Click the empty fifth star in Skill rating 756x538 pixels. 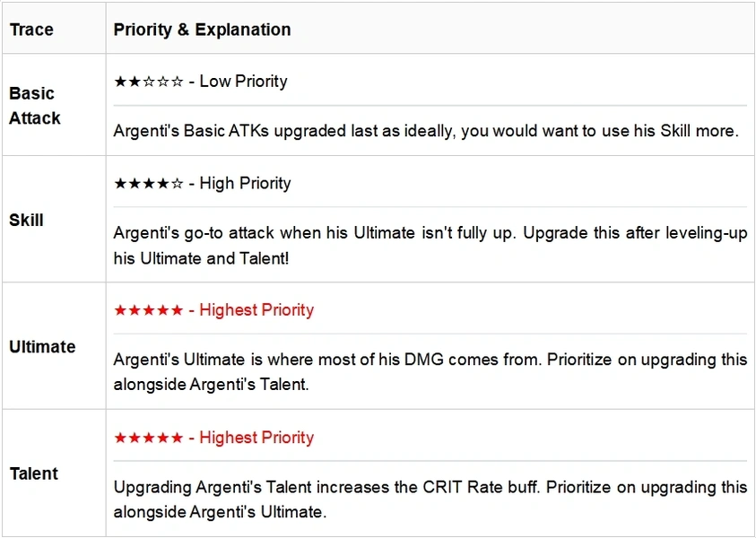(x=178, y=183)
